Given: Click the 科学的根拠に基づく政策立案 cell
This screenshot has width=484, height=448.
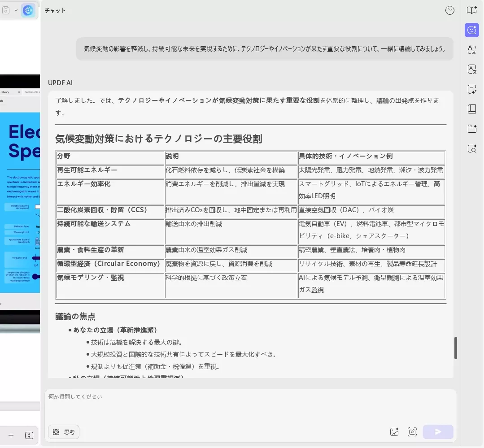Looking at the screenshot, I should [231, 285].
